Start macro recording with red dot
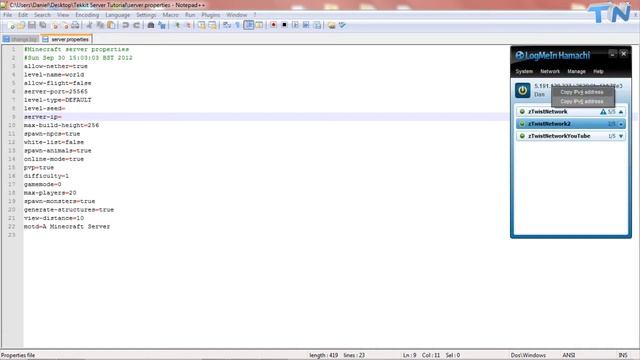640x360 pixels. pyautogui.click(x=273, y=25)
